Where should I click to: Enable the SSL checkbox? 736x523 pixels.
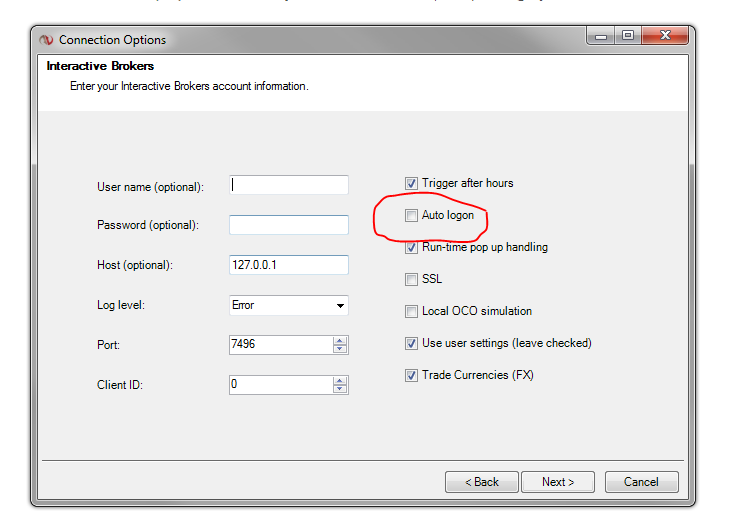tap(411, 279)
